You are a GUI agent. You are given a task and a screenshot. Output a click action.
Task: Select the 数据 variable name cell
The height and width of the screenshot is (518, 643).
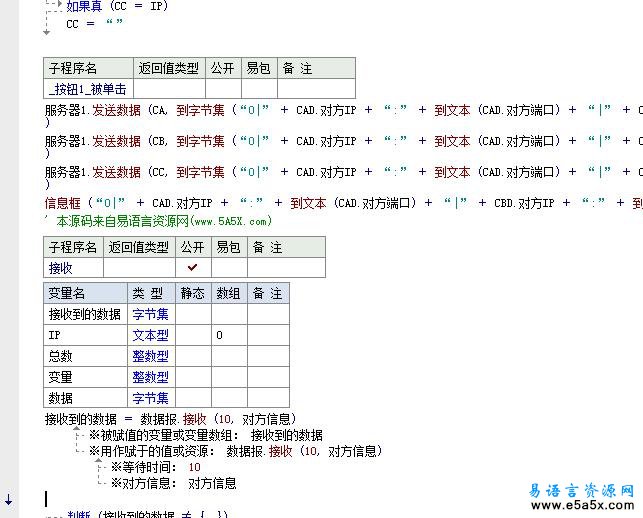point(85,398)
